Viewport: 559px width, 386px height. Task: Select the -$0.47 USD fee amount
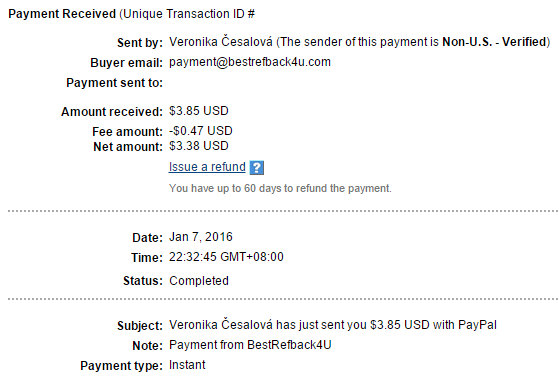coord(201,131)
